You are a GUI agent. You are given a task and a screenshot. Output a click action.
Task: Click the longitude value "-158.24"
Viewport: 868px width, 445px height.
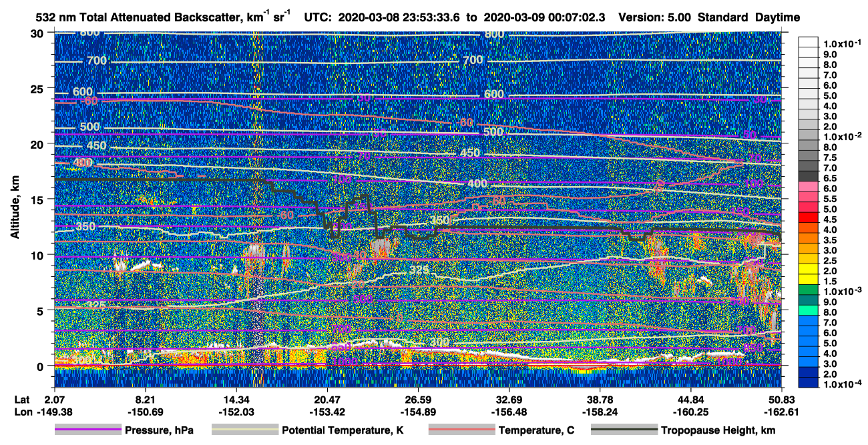coord(600,411)
